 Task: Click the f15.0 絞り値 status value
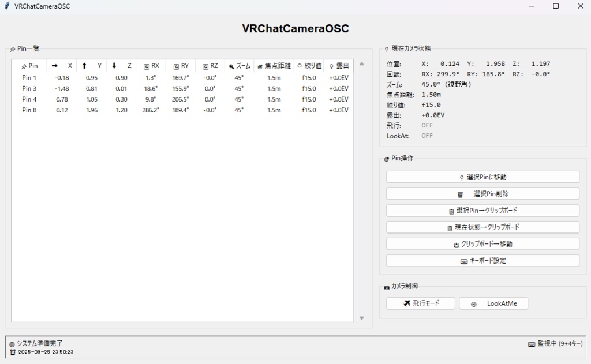click(431, 105)
